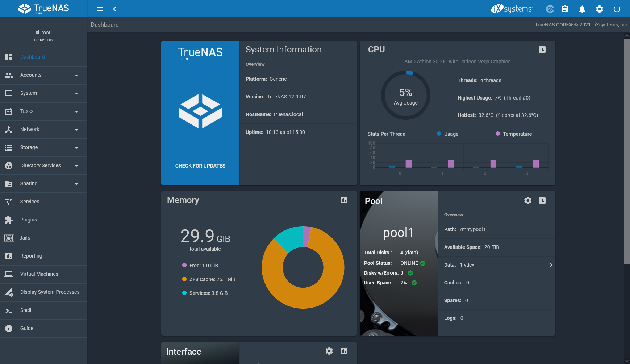
Task: Open the alerts bell icon
Action: pos(582,9)
